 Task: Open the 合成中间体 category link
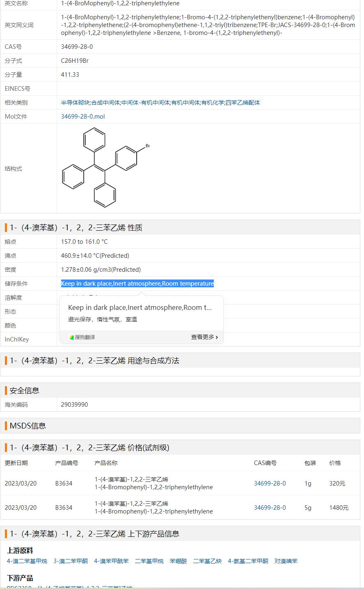click(x=105, y=103)
